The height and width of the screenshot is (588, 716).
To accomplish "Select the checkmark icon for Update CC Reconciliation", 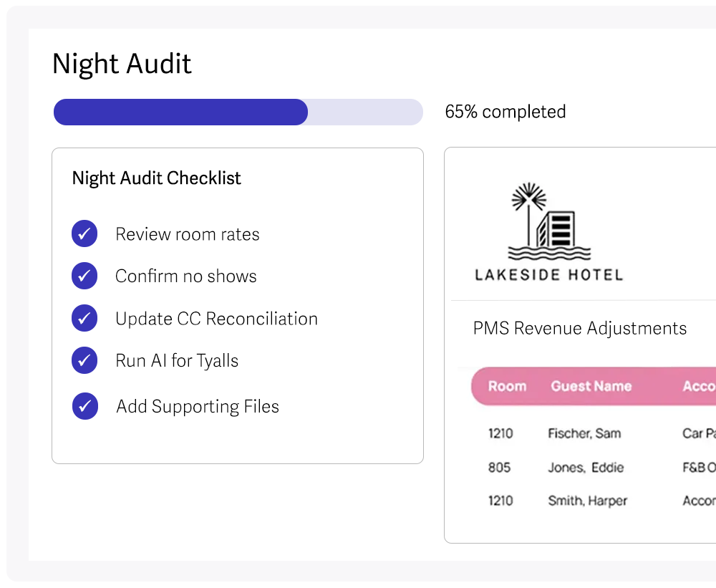I will coord(84,318).
